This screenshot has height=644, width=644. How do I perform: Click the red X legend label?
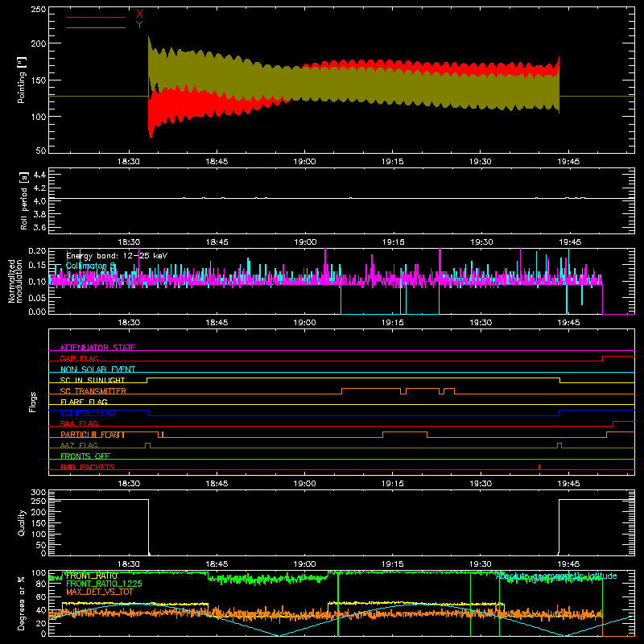[x=139, y=14]
